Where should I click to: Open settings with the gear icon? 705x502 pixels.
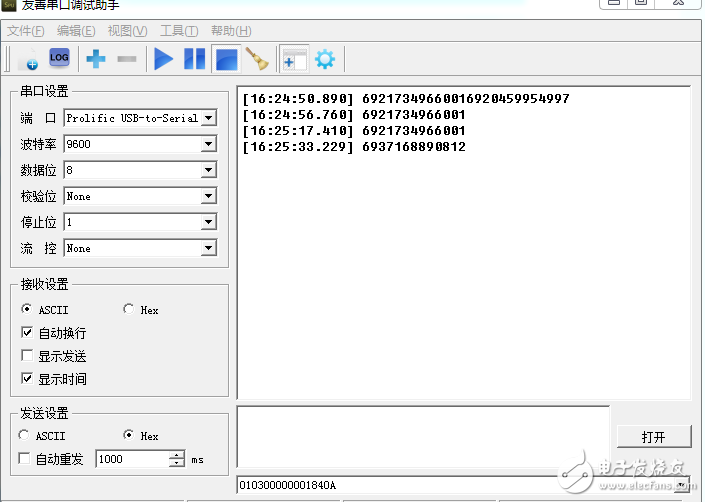click(x=325, y=59)
